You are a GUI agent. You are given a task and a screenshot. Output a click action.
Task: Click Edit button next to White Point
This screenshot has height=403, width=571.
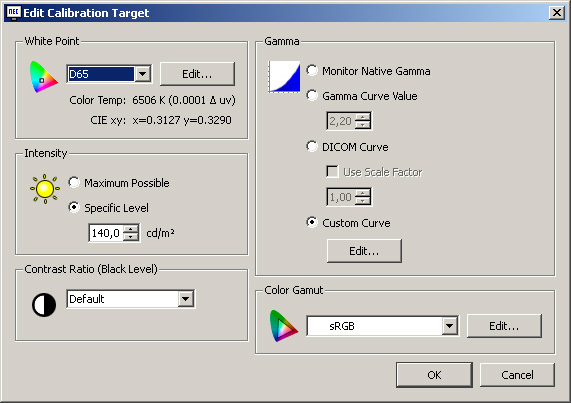pyautogui.click(x=197, y=74)
